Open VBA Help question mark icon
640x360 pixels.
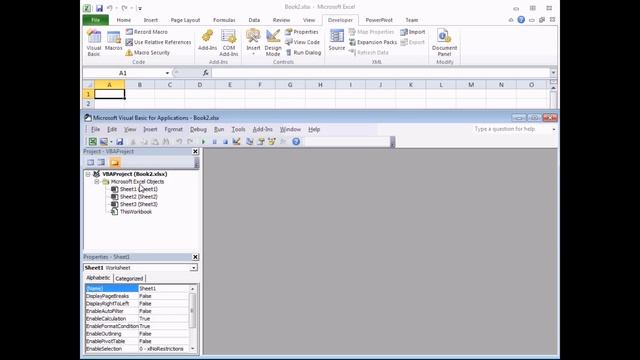(x=296, y=142)
